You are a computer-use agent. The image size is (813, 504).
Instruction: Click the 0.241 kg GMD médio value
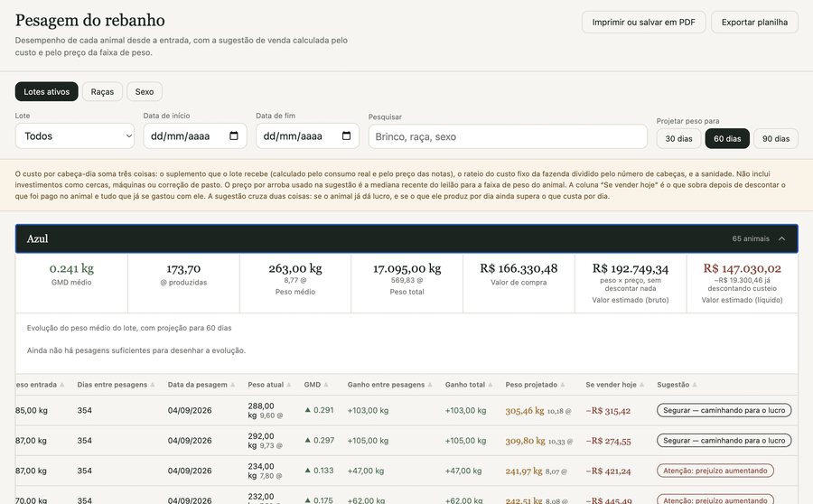[71, 268]
